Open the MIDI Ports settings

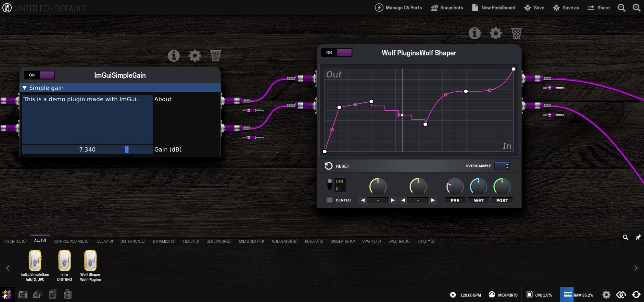click(503, 295)
